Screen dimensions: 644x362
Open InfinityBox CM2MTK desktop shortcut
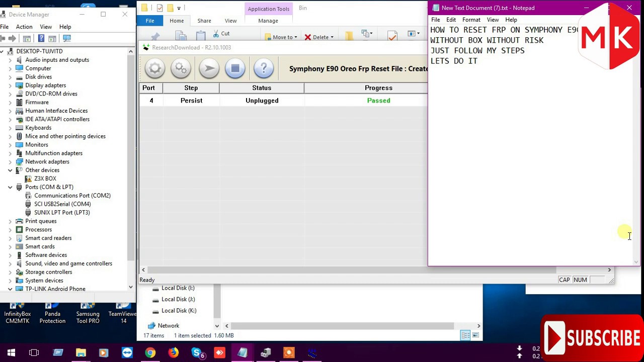[18, 313]
